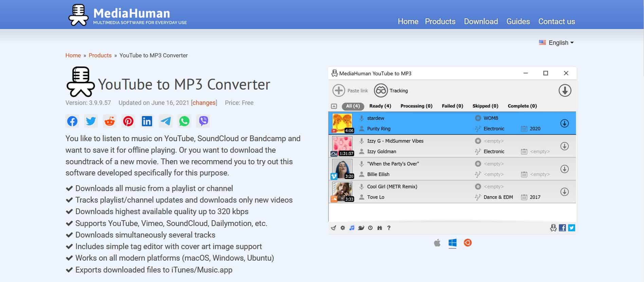This screenshot has width=644, height=282.
Task: Click Twitter icon in app bottom bar
Action: tap(572, 228)
